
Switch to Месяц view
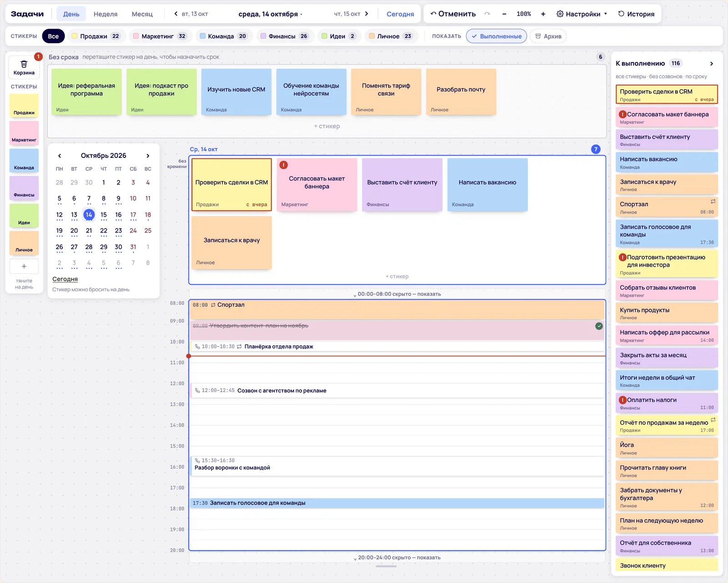[x=142, y=14]
